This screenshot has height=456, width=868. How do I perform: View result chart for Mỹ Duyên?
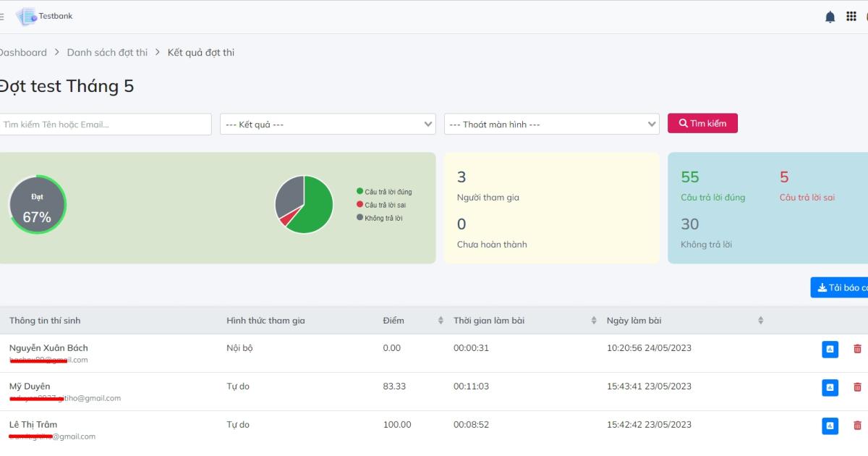pos(830,387)
